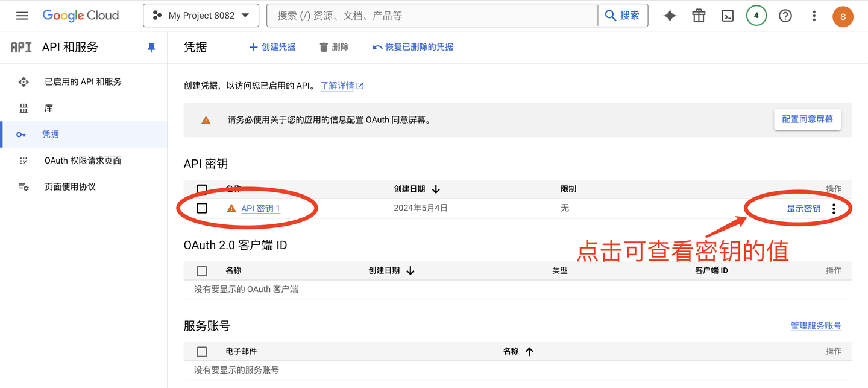Go to 已启用的 API 和服务 in sidebar
Screen dimensions: 868x388
[x=83, y=82]
